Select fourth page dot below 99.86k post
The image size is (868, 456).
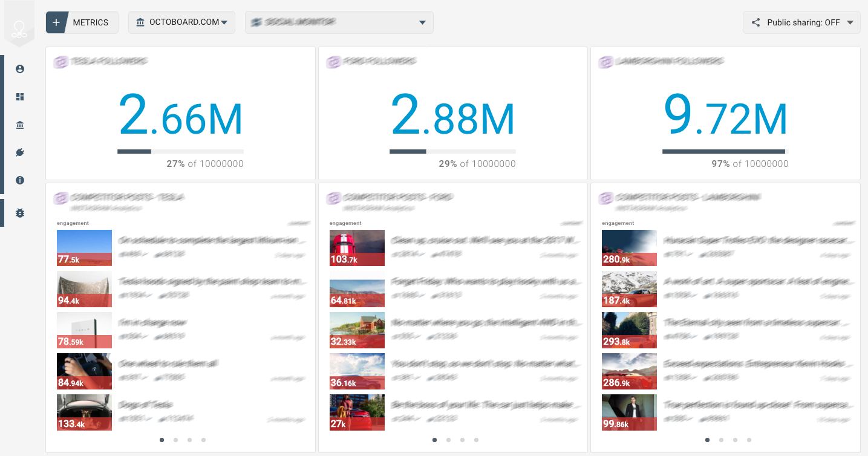(x=749, y=440)
